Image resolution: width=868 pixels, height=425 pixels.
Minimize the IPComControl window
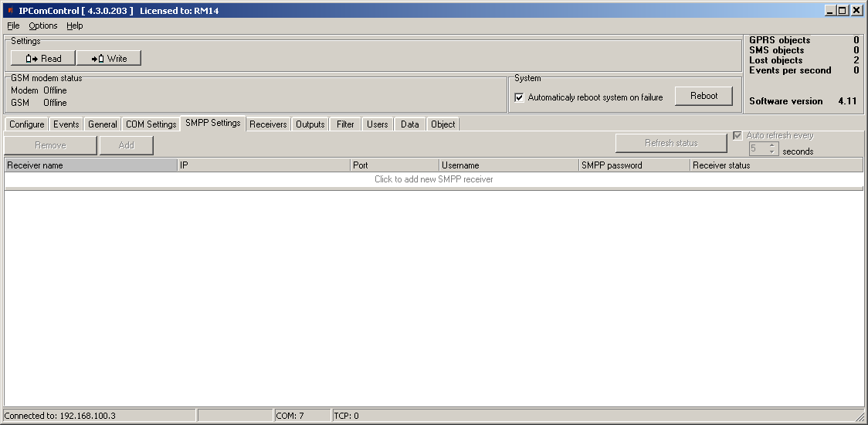pyautogui.click(x=830, y=11)
